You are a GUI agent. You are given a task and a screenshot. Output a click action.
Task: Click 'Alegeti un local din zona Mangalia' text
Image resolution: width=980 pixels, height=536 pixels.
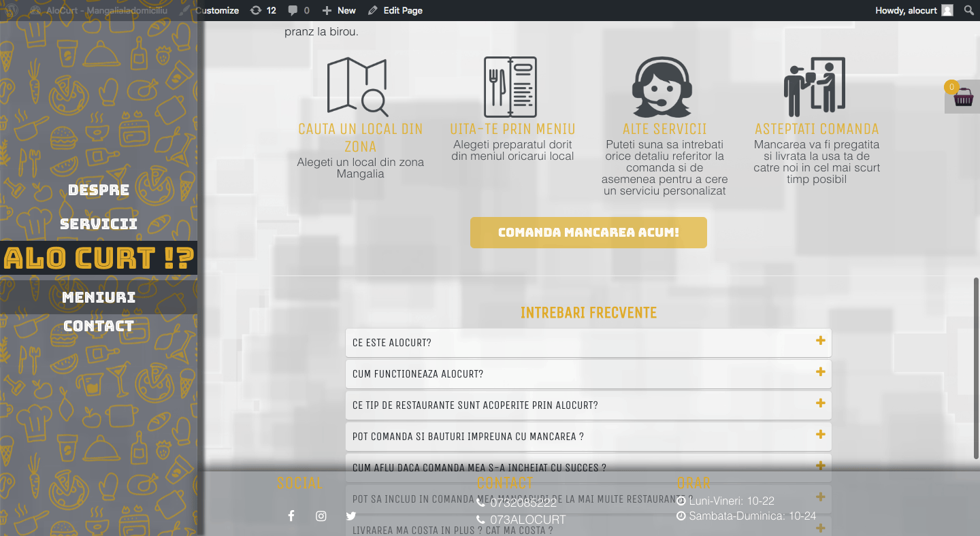coord(361,168)
